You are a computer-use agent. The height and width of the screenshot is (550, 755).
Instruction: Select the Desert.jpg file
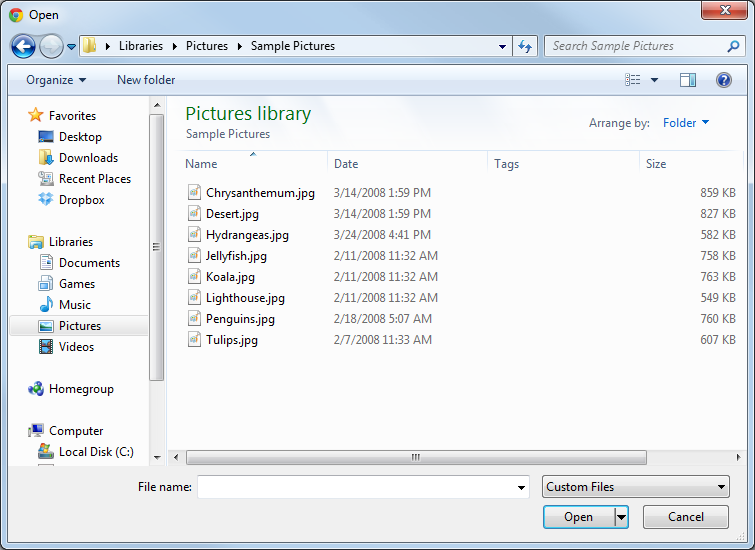click(232, 213)
